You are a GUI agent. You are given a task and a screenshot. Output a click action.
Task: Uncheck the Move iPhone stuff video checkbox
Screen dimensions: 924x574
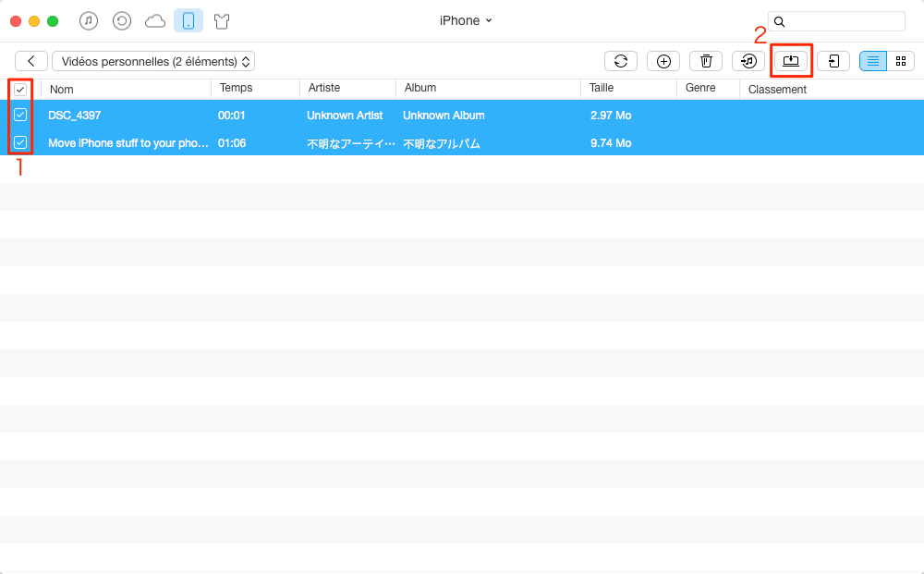pyautogui.click(x=20, y=142)
